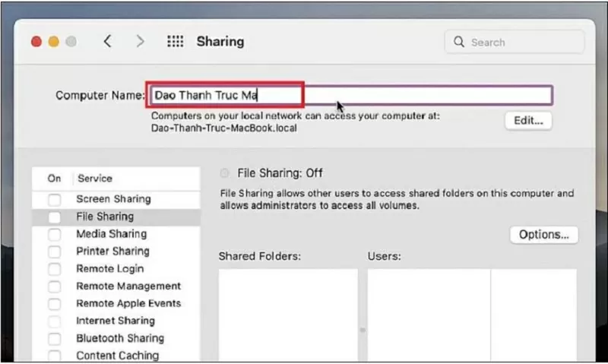The height and width of the screenshot is (364, 608).
Task: Select Remote Management service row
Action: tap(116, 286)
